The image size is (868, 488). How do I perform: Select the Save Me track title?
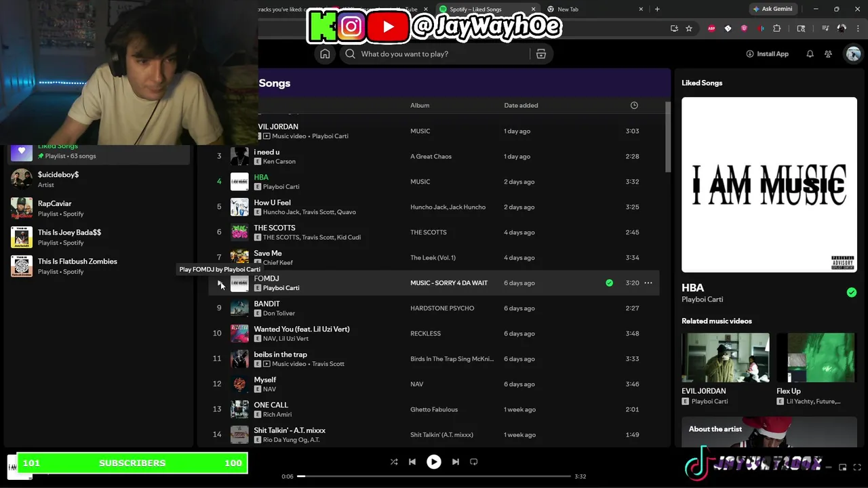267,253
